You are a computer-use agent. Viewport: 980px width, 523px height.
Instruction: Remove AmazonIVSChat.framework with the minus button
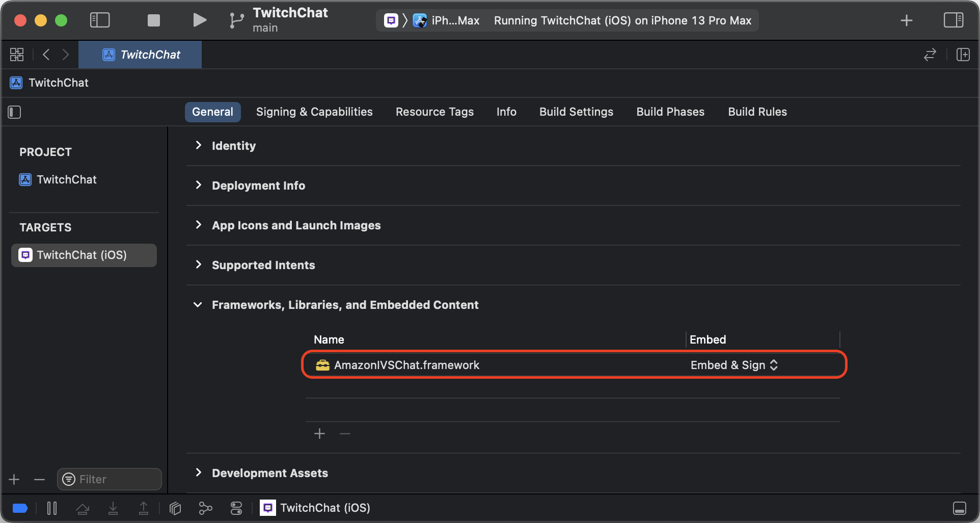(345, 433)
